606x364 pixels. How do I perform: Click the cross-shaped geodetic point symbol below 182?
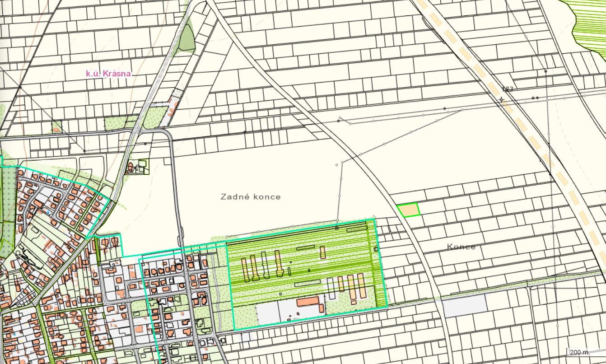501,99
